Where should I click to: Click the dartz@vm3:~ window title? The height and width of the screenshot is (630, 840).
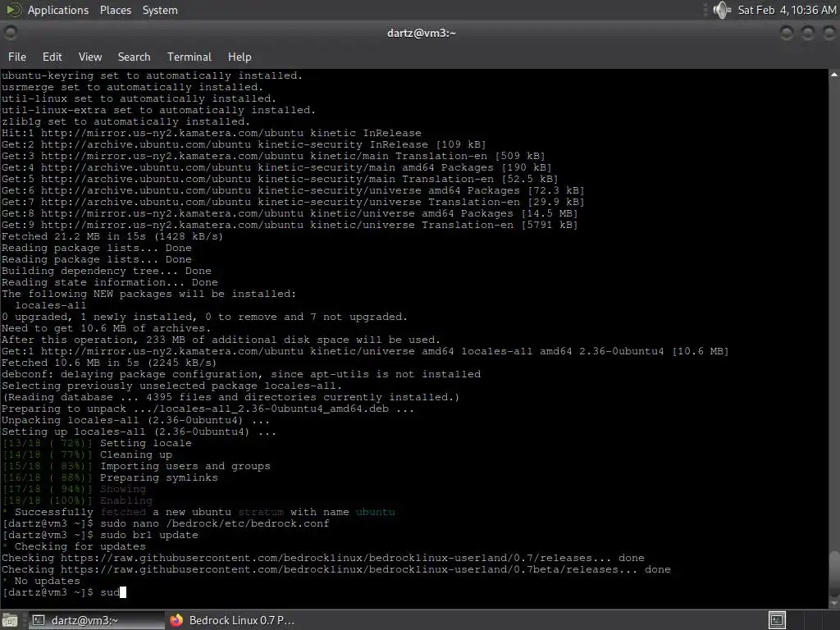(421, 33)
